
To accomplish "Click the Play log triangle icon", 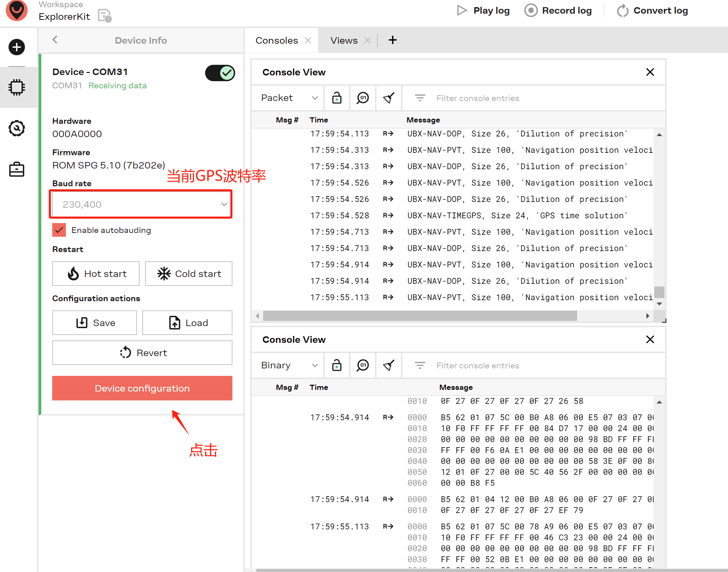I will 462,11.
